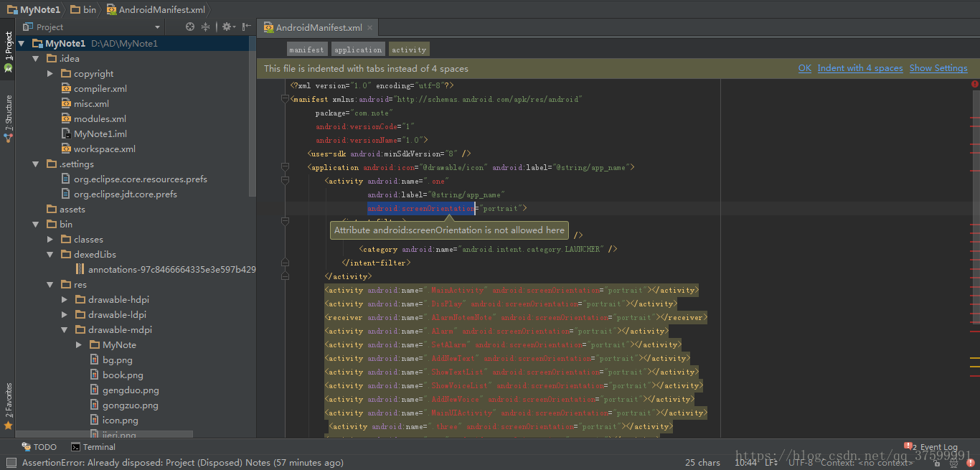Screen dimensions: 980x470
Task: Open the TODO tool window tab
Action: point(39,447)
